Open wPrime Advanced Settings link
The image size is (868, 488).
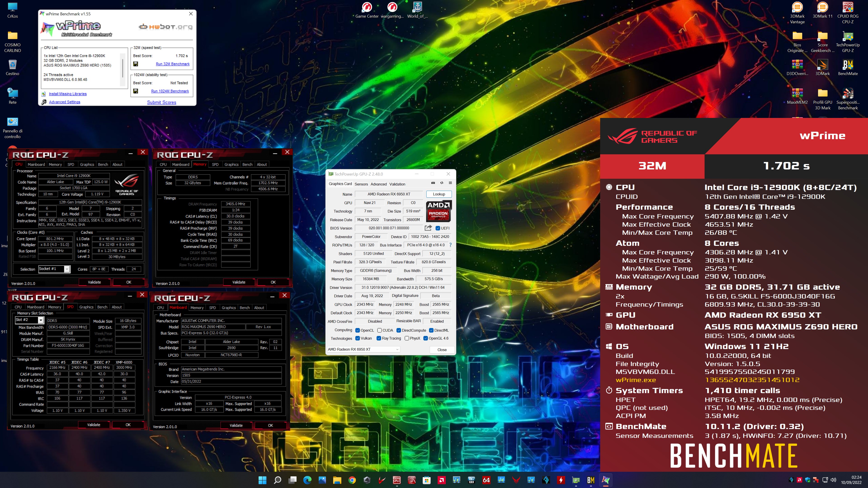coord(64,102)
